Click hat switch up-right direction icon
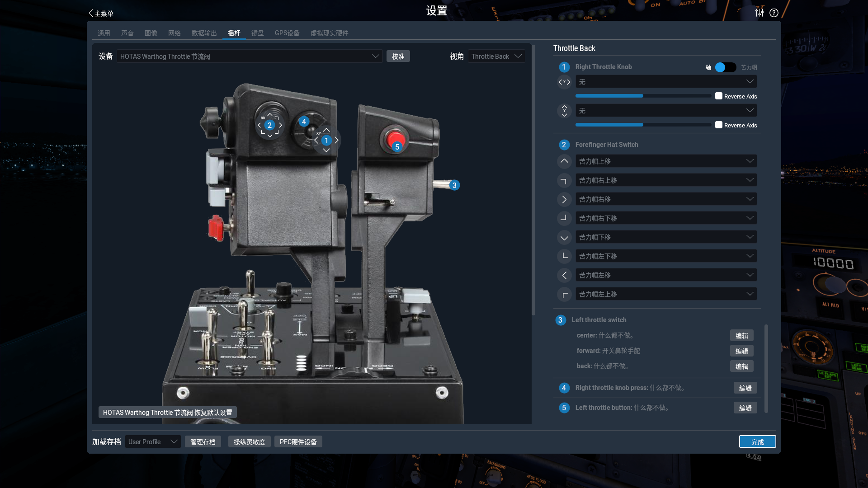This screenshot has width=868, height=488. (x=564, y=180)
